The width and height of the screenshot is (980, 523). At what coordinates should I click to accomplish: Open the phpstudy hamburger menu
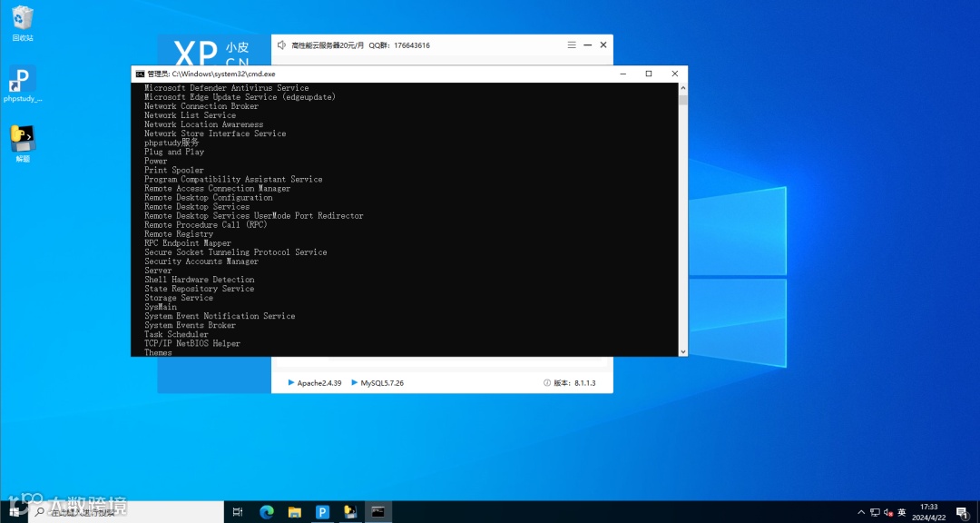point(572,45)
